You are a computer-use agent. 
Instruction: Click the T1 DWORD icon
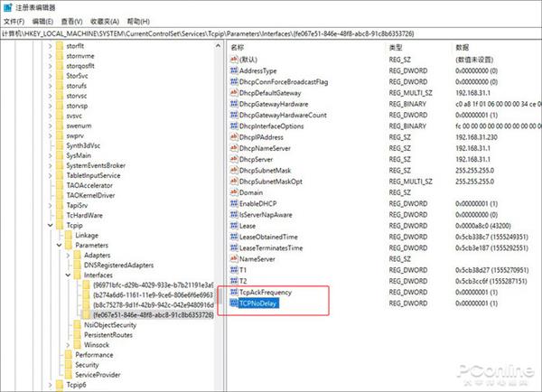point(234,270)
